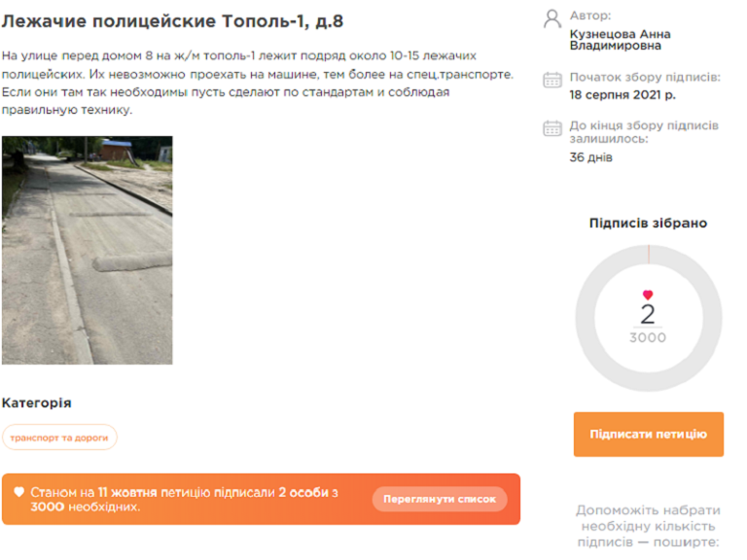Open the Переглянути список button
This screenshot has height=560, width=747.
click(x=440, y=499)
